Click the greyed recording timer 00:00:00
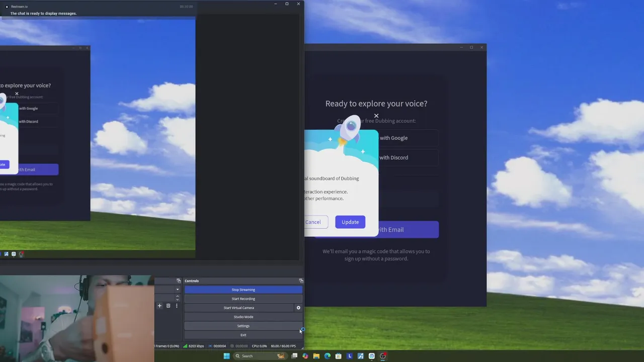Image resolution: width=644 pixels, height=362 pixels. point(239,346)
